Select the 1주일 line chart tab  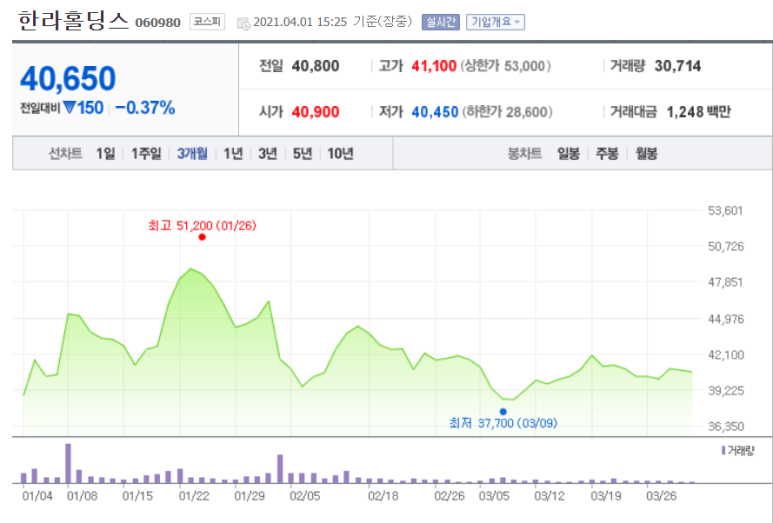146,153
